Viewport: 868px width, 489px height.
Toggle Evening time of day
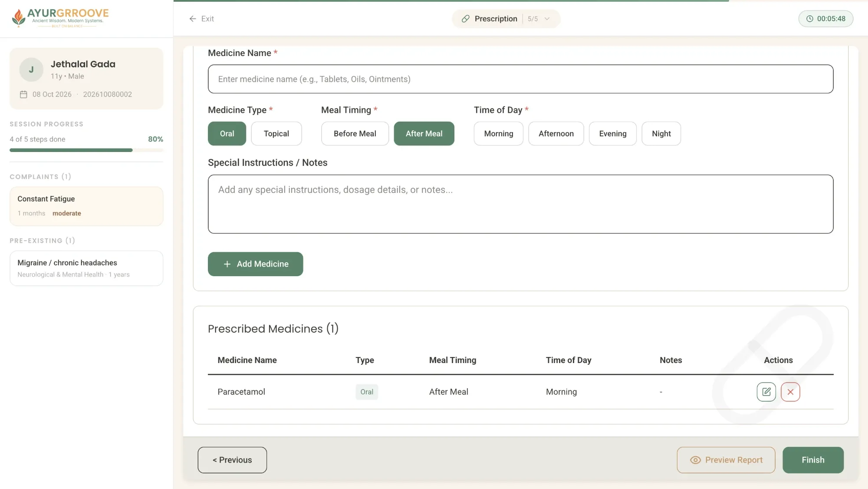point(613,134)
